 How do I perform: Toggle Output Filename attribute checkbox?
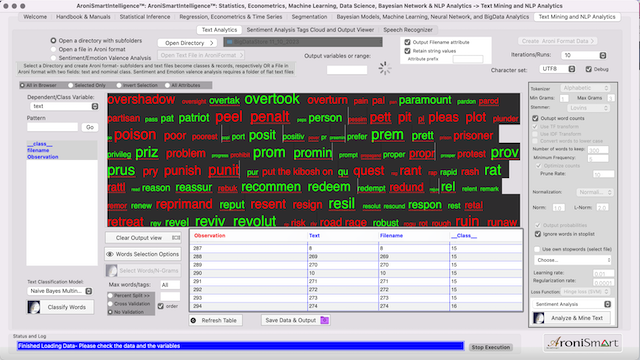point(407,42)
